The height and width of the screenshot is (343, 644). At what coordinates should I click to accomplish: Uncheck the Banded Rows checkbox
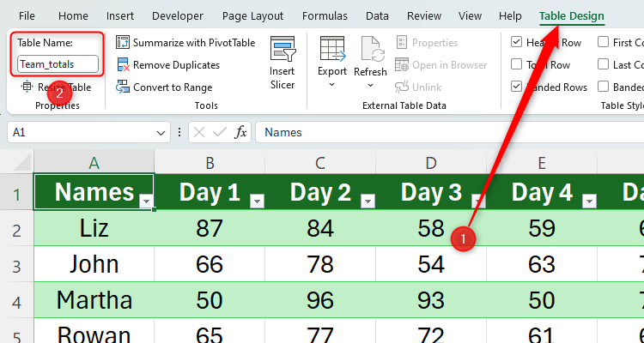pos(516,87)
